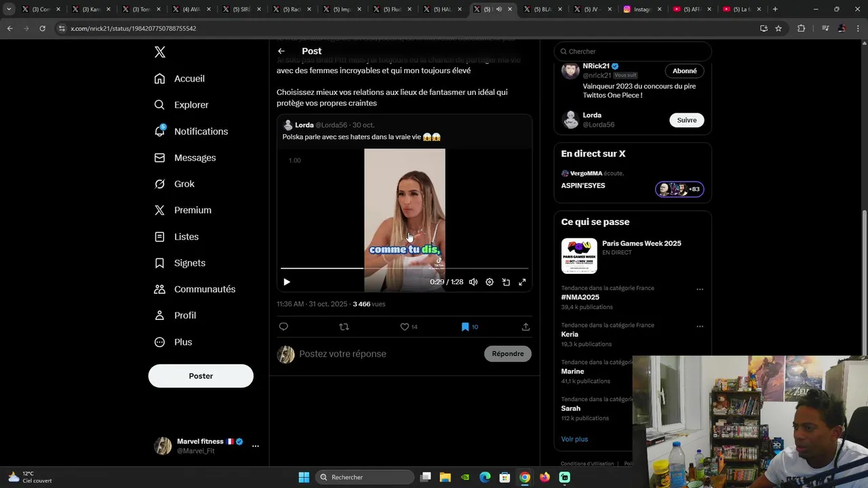The height and width of the screenshot is (488, 868).
Task: Share the post via share icon
Action: (526, 327)
